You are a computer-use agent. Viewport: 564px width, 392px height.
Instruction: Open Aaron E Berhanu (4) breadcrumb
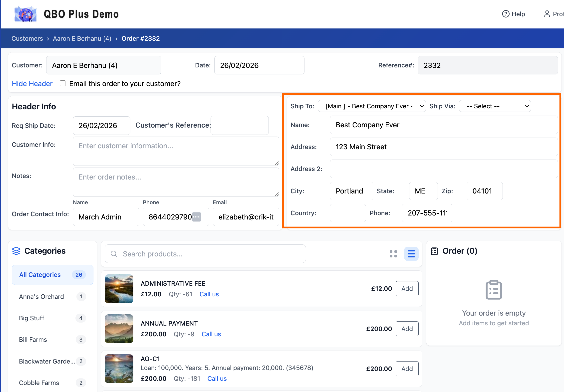click(82, 38)
